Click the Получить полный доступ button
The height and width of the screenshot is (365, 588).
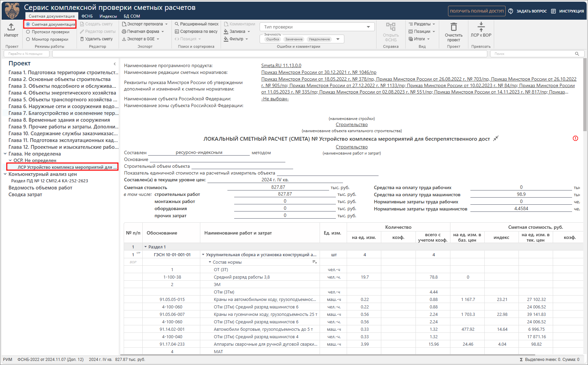[477, 11]
